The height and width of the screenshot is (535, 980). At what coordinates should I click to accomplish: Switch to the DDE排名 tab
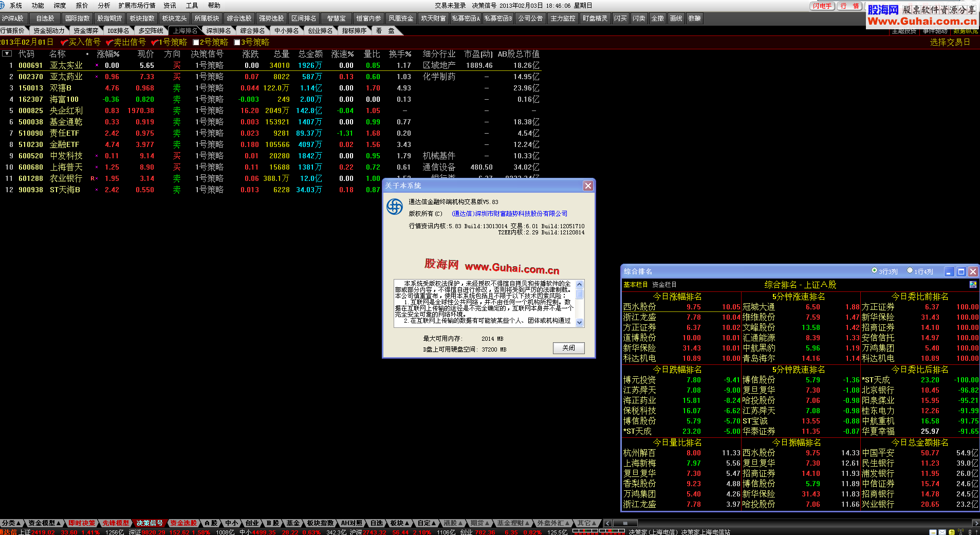118,31
